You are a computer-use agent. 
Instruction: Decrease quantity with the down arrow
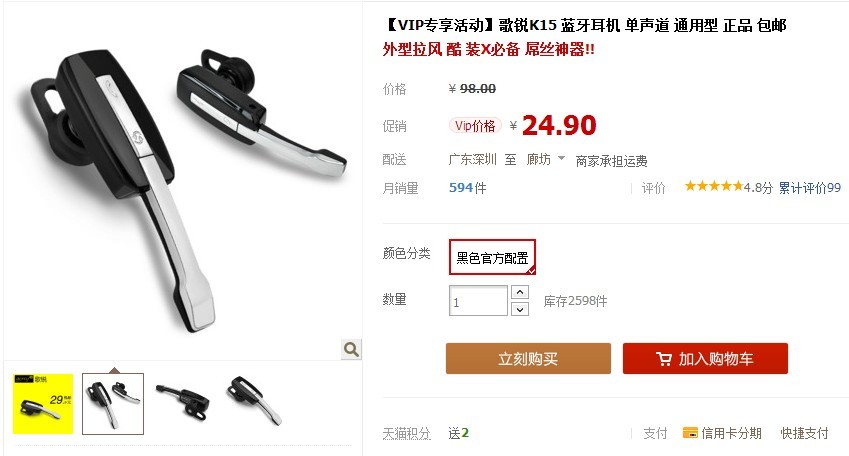520,309
